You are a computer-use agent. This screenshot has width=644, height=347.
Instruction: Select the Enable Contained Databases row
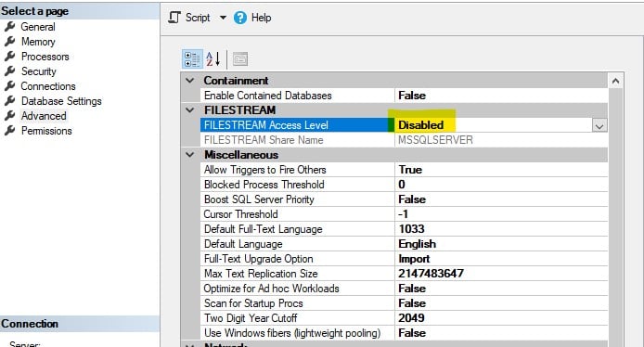pos(404,96)
